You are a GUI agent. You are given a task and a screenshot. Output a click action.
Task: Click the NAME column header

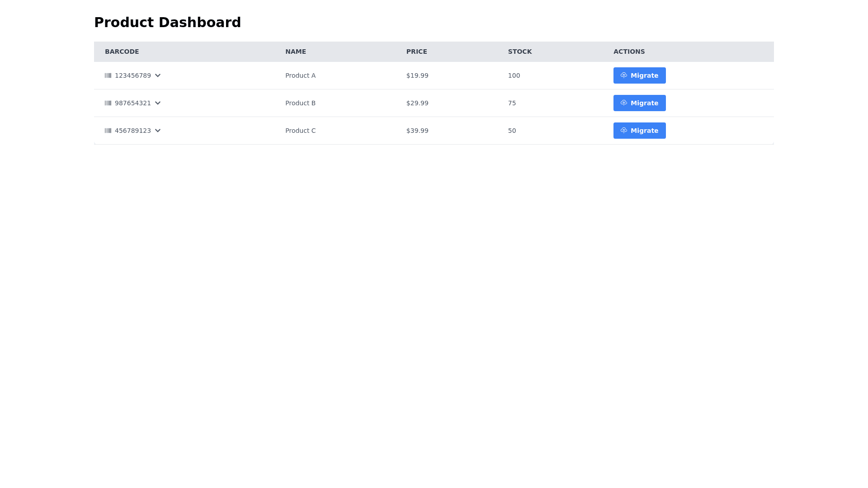pyautogui.click(x=296, y=52)
